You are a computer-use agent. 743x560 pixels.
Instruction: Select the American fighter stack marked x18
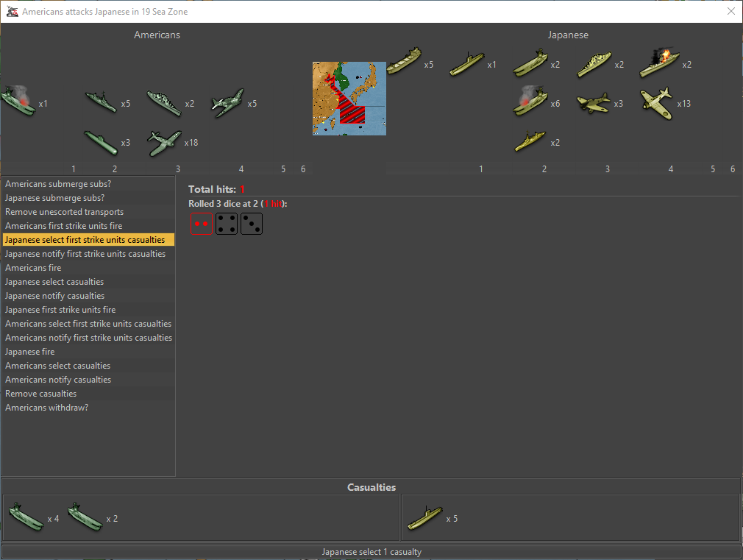click(x=164, y=142)
